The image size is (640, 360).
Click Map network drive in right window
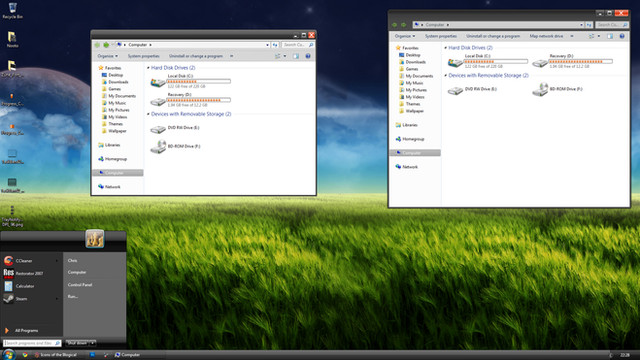tap(546, 36)
